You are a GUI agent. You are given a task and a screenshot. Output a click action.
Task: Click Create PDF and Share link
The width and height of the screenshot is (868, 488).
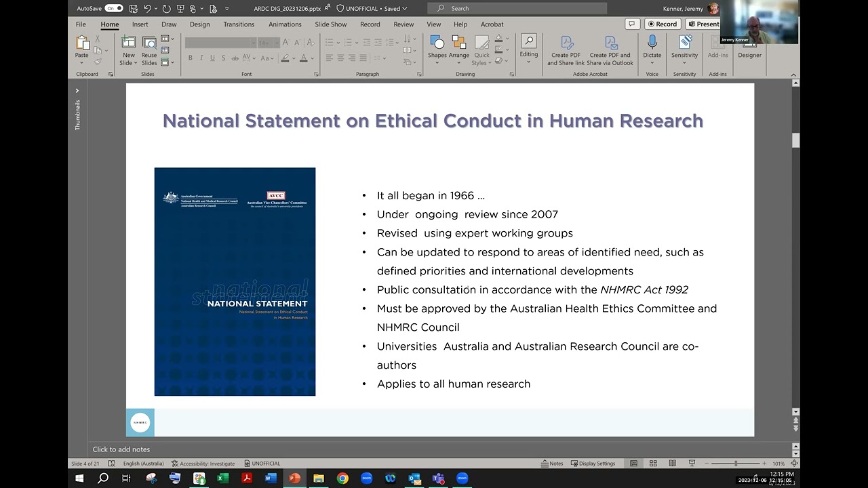566,51
